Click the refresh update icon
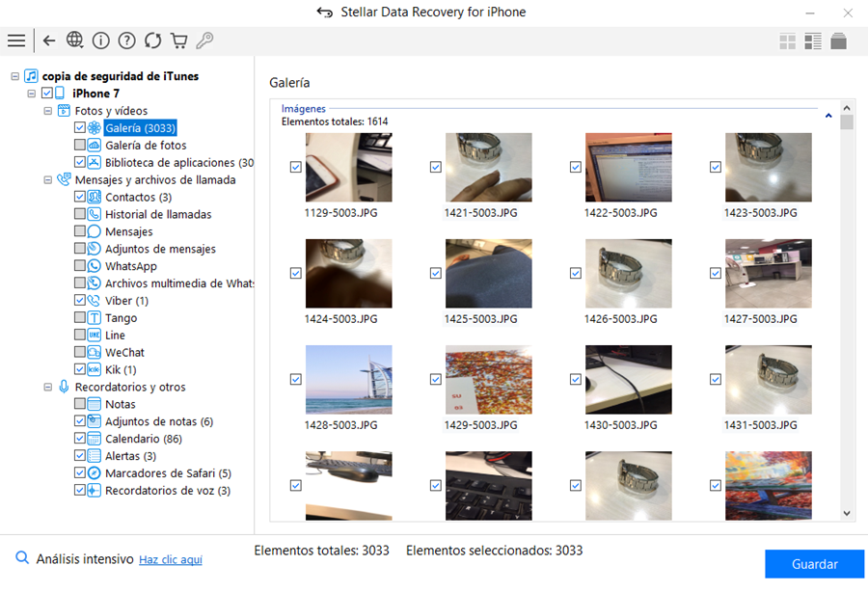The height and width of the screenshot is (592, 868). [152, 40]
